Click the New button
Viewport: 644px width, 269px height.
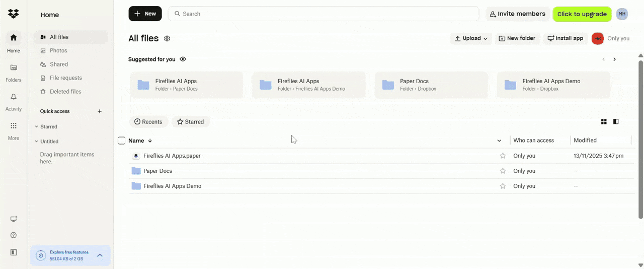click(x=145, y=14)
